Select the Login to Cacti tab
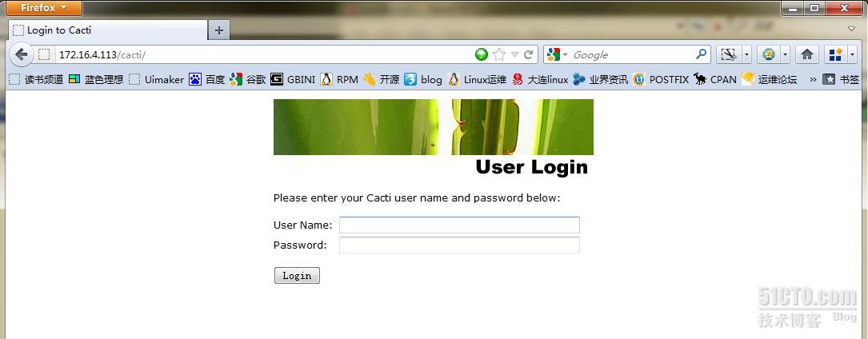868x339 pixels. click(x=109, y=30)
